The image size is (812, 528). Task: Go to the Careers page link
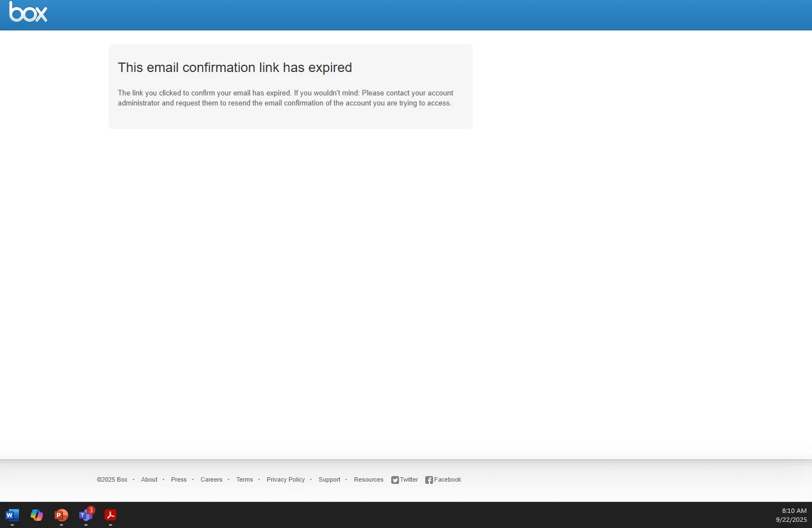click(x=212, y=479)
